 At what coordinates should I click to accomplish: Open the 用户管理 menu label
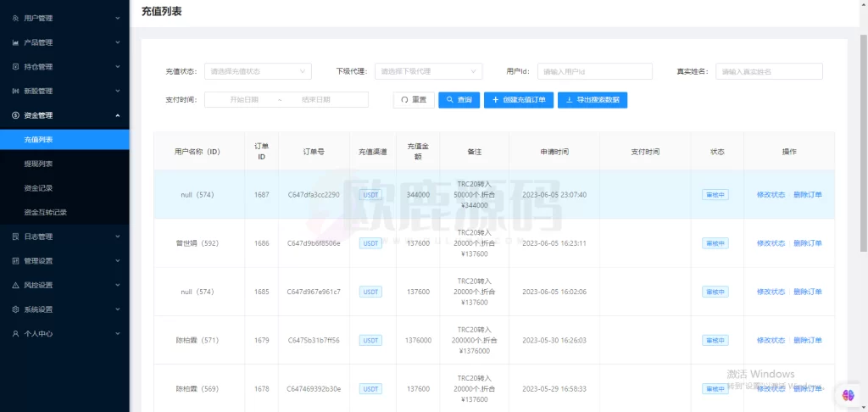point(38,19)
